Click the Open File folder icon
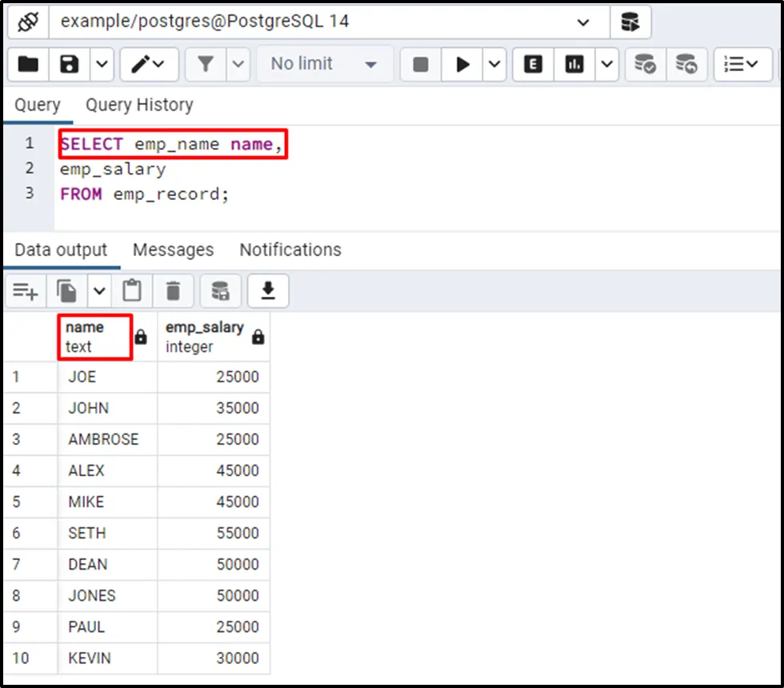784x688 pixels. 29,65
